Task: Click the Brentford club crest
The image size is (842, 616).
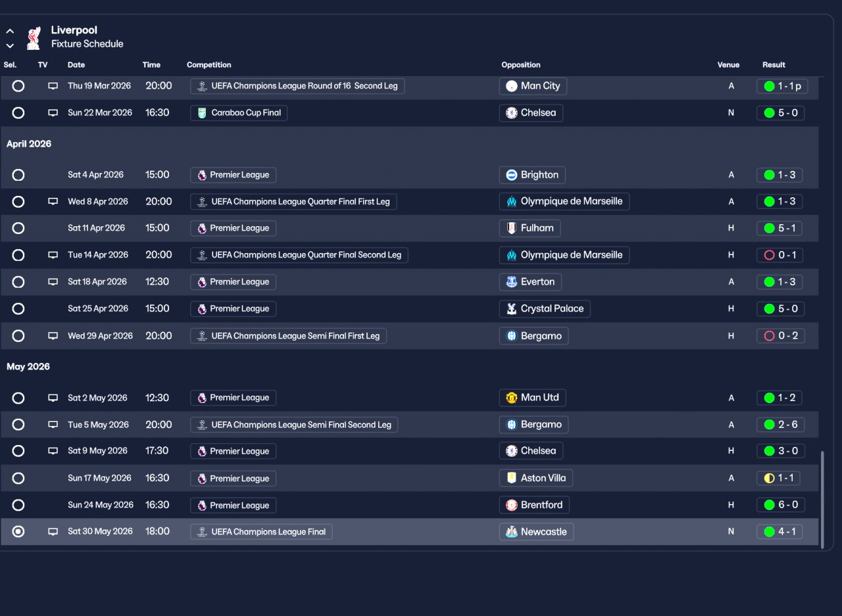Action: point(512,506)
